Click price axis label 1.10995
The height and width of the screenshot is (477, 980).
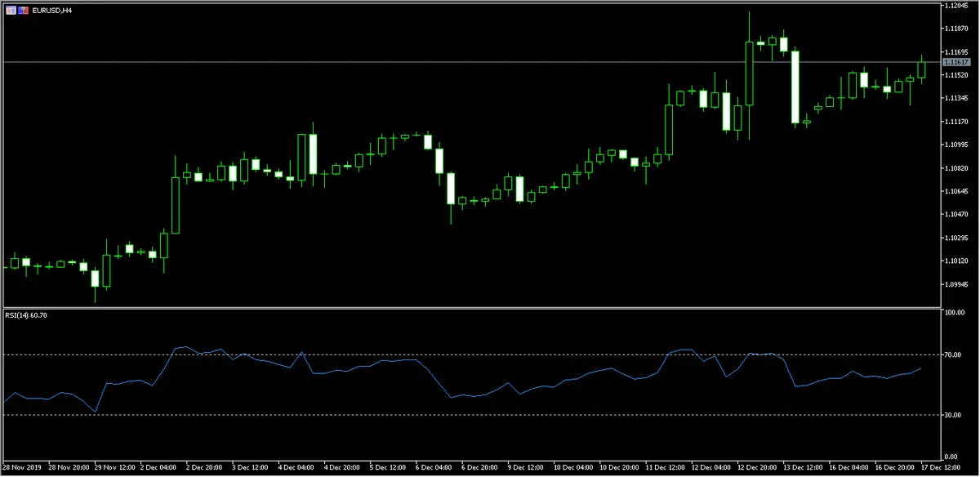point(955,145)
